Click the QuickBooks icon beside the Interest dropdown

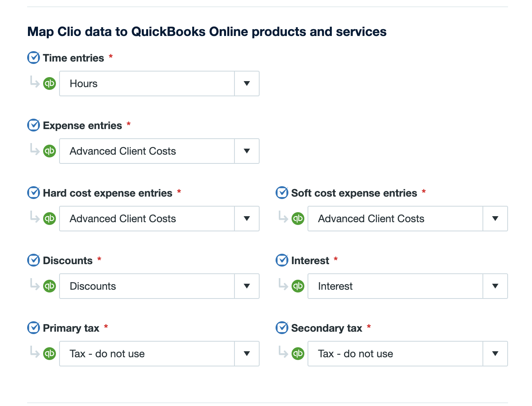click(x=298, y=286)
